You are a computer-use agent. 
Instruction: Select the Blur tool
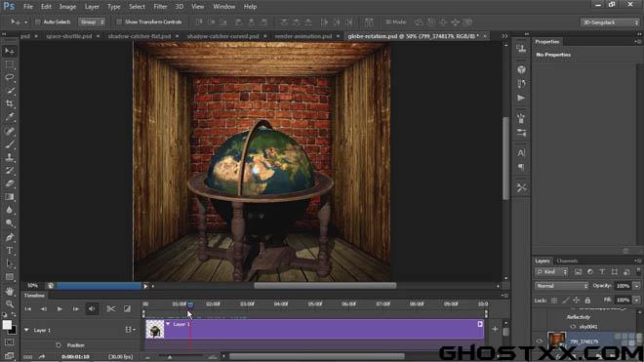pos(10,210)
